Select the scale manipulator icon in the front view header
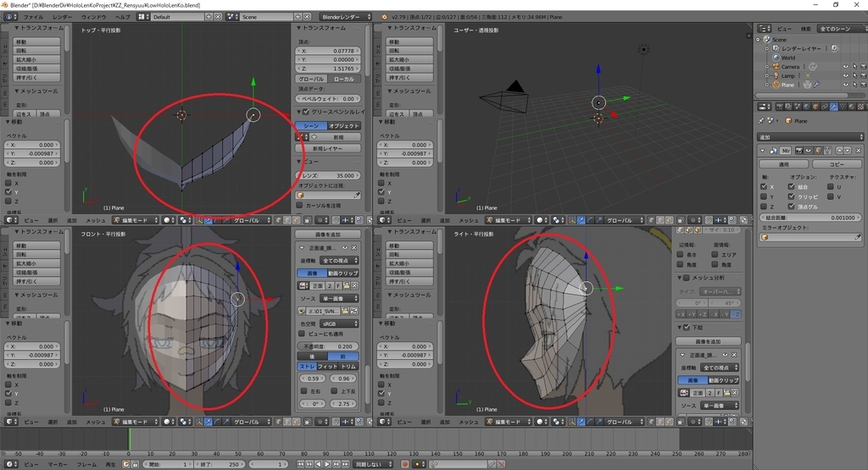This screenshot has height=470, width=868. click(x=225, y=422)
